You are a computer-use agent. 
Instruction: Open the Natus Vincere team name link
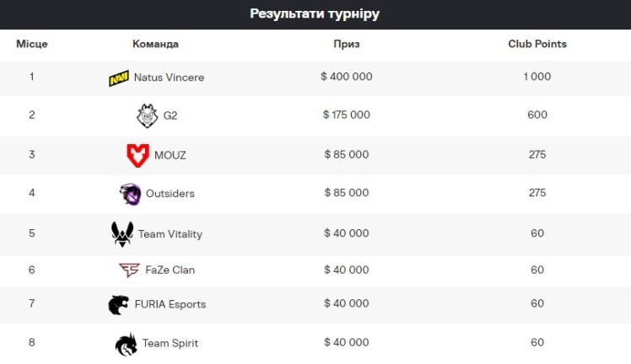tap(169, 78)
